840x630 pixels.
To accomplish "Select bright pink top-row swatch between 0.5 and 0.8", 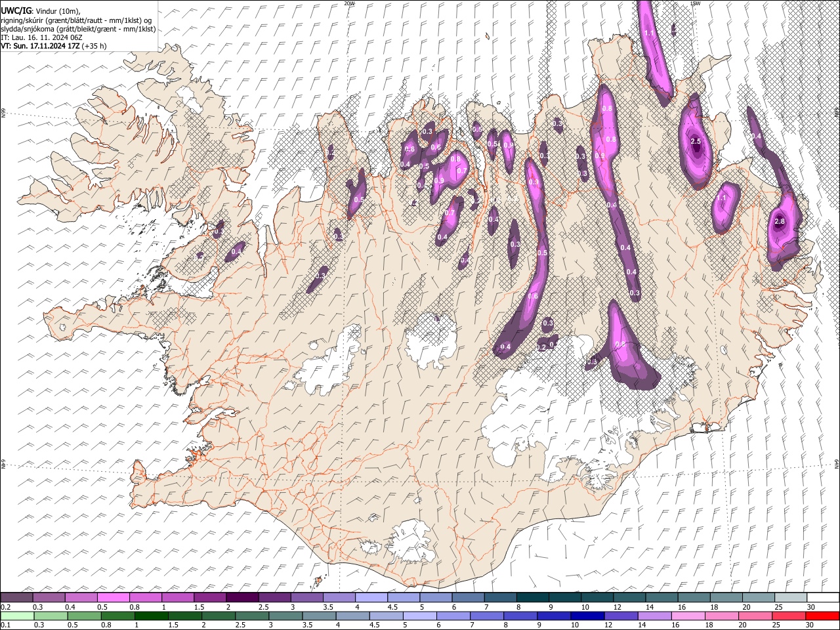I will coord(114,597).
